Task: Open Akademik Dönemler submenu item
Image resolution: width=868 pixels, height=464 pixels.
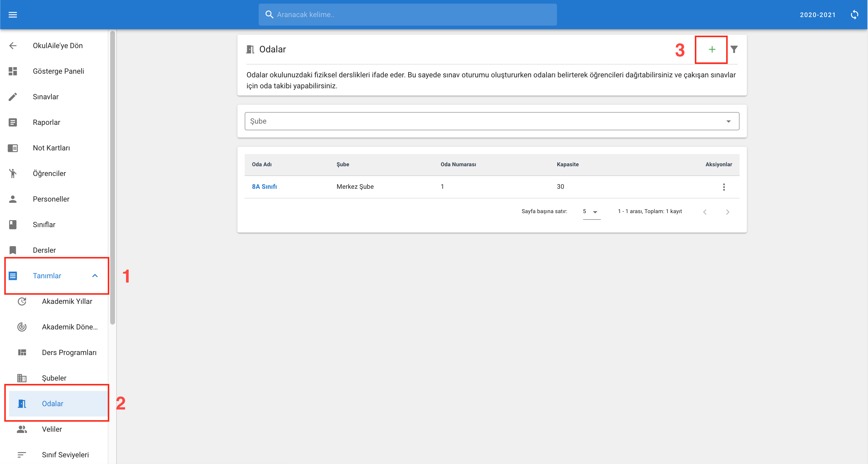Action: (x=70, y=327)
